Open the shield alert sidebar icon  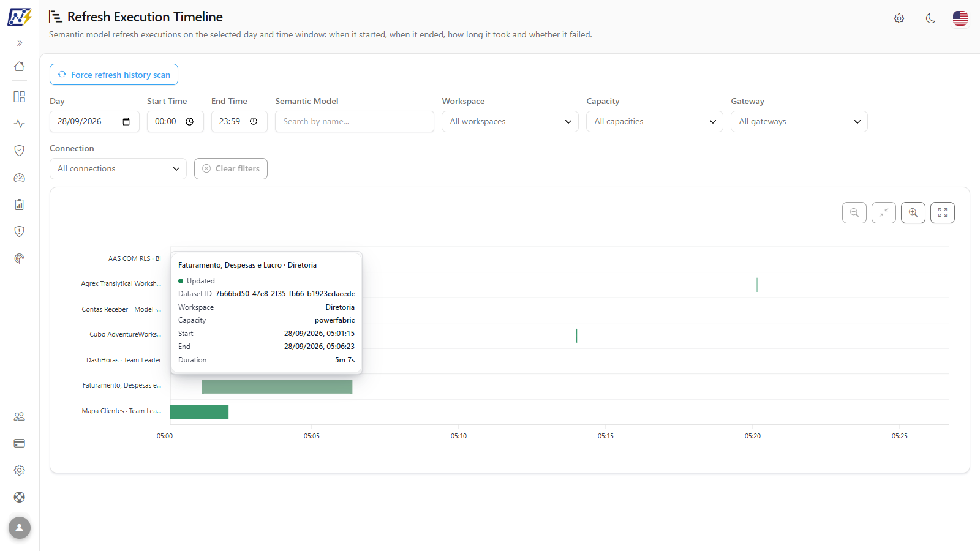20,231
